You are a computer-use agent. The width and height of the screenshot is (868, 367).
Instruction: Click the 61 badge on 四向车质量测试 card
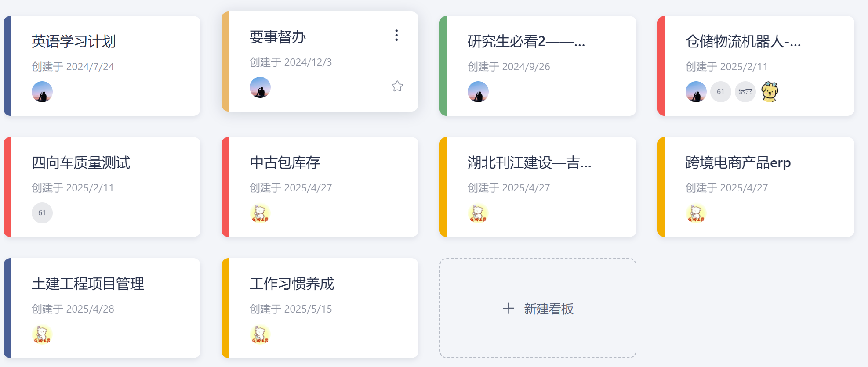click(42, 212)
